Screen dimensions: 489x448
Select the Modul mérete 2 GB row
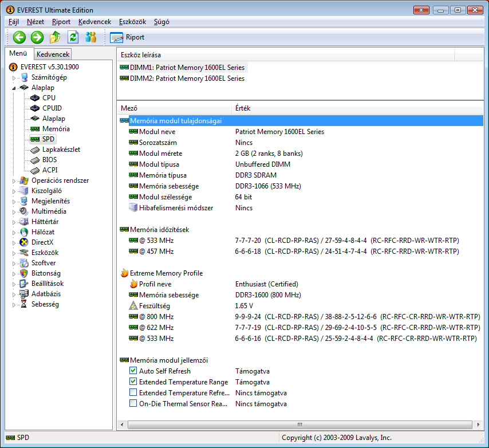coord(301,154)
